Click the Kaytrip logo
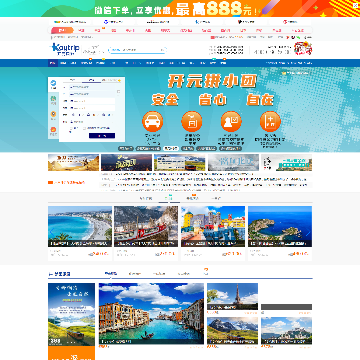The image size is (360, 360). coord(65,48)
